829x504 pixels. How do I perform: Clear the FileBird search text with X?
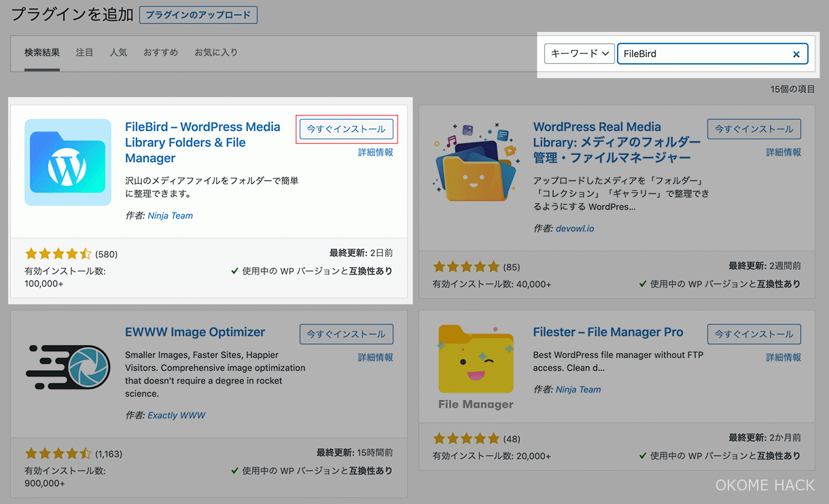(796, 54)
